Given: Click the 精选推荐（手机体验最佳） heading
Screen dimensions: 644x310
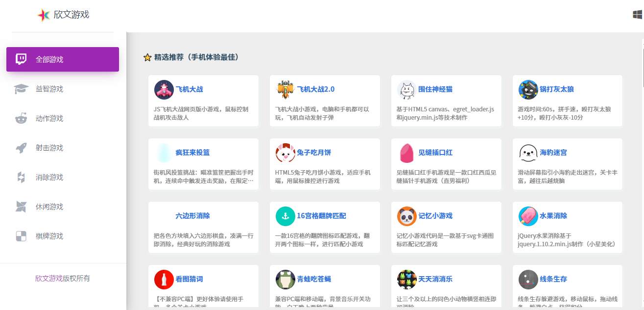Looking at the screenshot, I should [197, 57].
